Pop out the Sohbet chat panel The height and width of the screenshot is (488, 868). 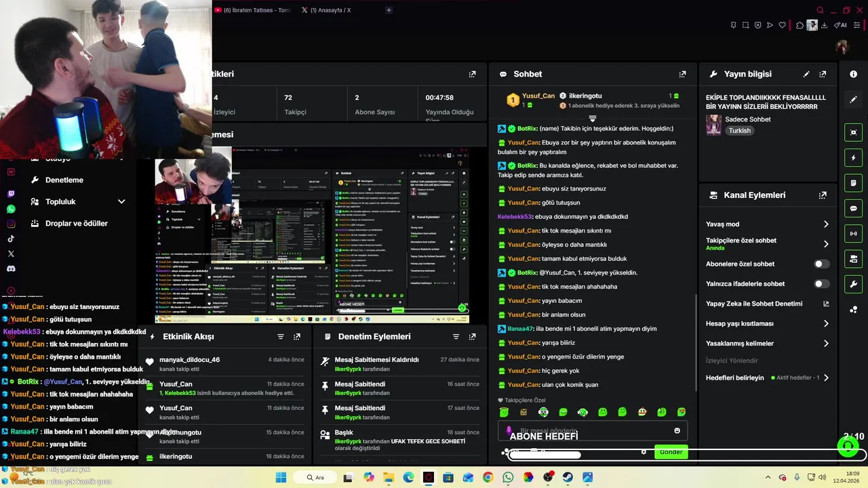click(682, 74)
